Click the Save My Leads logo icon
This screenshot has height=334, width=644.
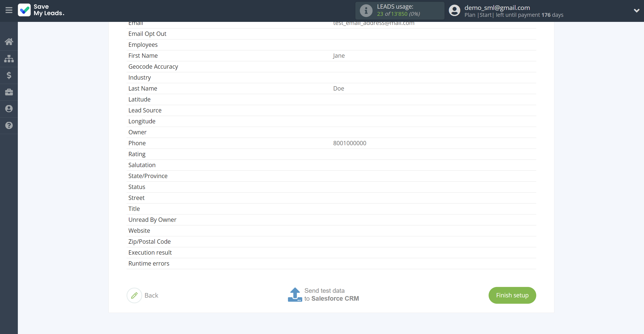[x=25, y=10]
